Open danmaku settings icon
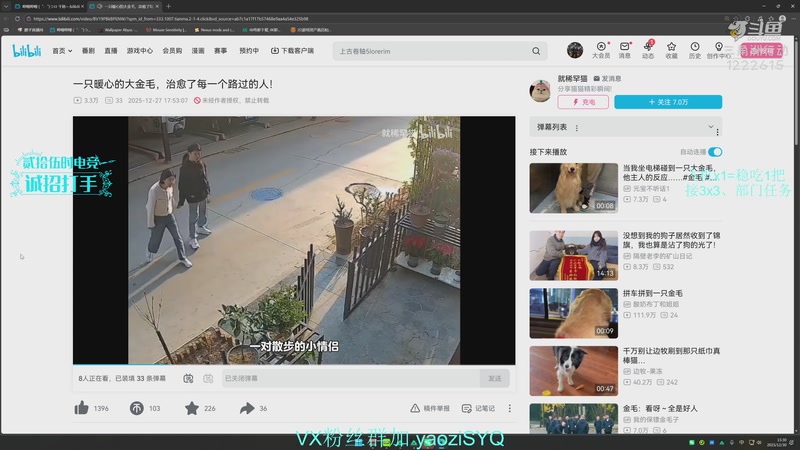800x450 pixels. point(208,379)
